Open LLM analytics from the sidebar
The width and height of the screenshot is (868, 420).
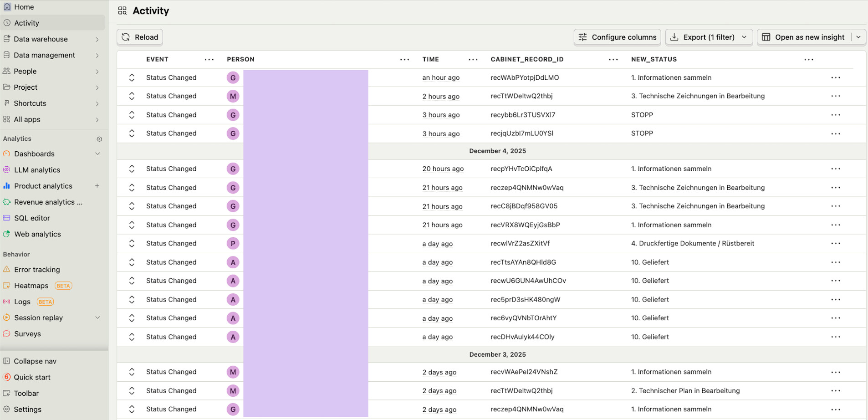[x=37, y=170]
